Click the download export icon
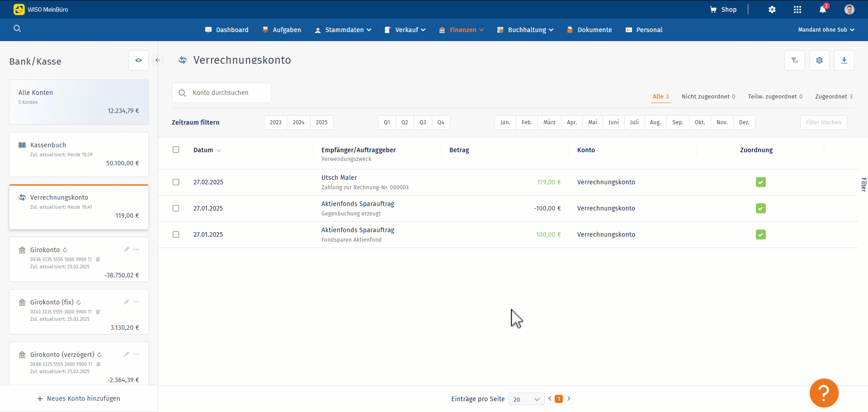 844,60
